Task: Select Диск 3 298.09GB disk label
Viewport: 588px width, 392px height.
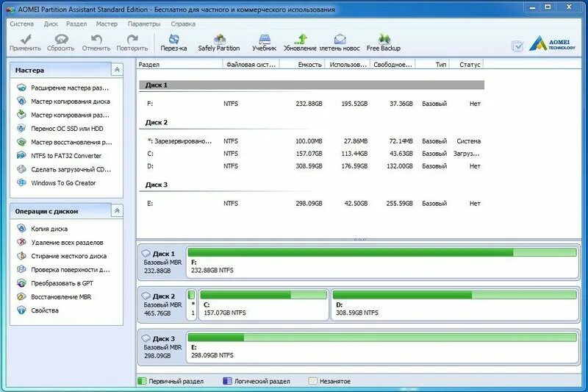Action: pos(162,347)
